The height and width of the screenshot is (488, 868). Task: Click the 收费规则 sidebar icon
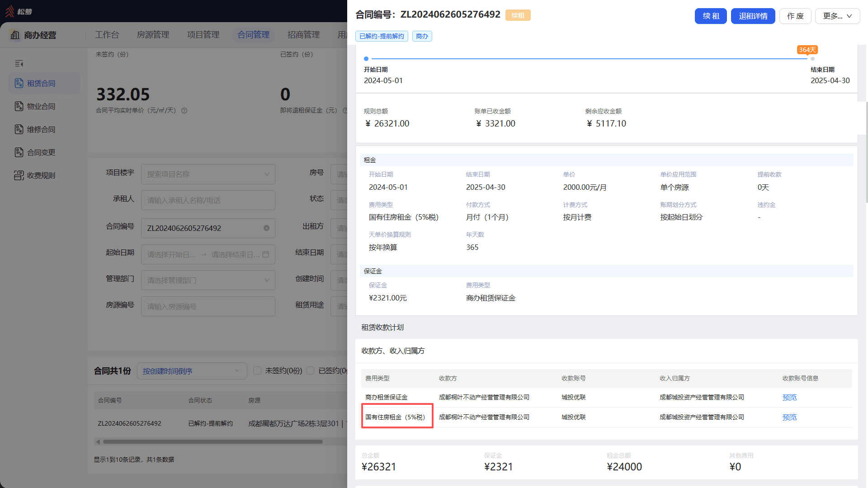[x=19, y=175]
